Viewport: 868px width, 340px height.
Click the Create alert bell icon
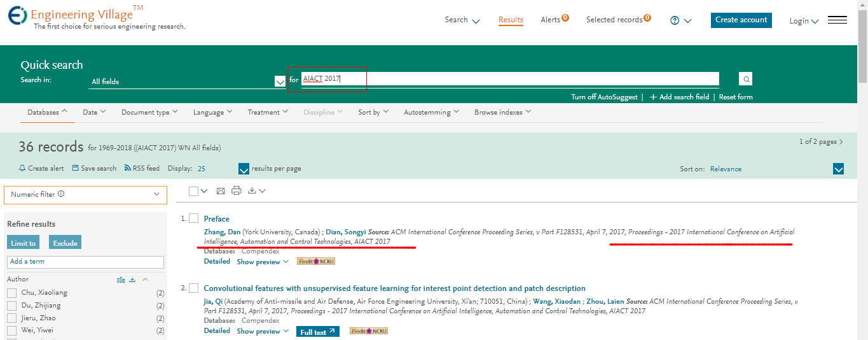pyautogui.click(x=22, y=168)
